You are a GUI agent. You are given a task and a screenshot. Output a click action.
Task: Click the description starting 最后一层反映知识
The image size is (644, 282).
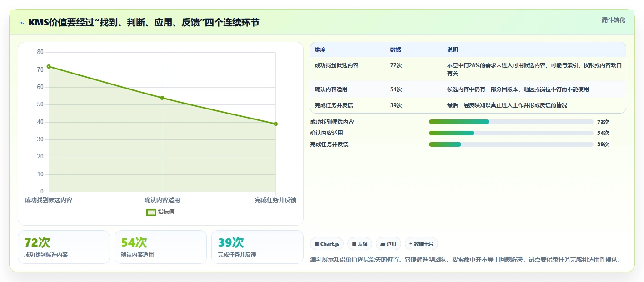click(507, 105)
